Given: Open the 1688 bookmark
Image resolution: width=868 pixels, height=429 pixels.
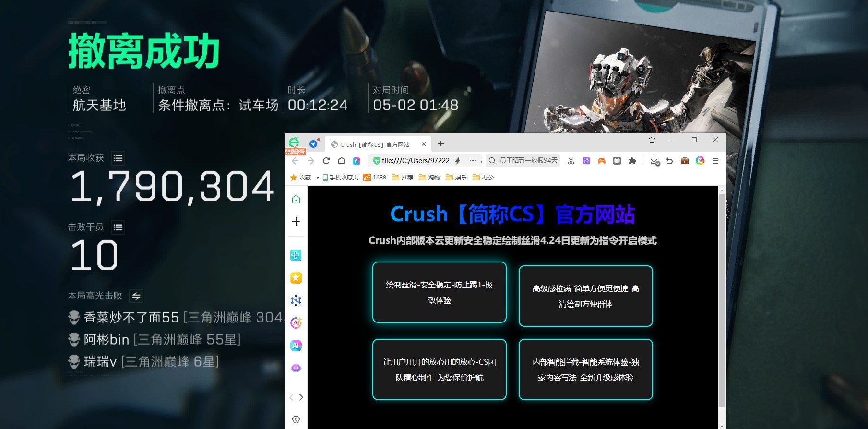Looking at the screenshot, I should point(375,178).
